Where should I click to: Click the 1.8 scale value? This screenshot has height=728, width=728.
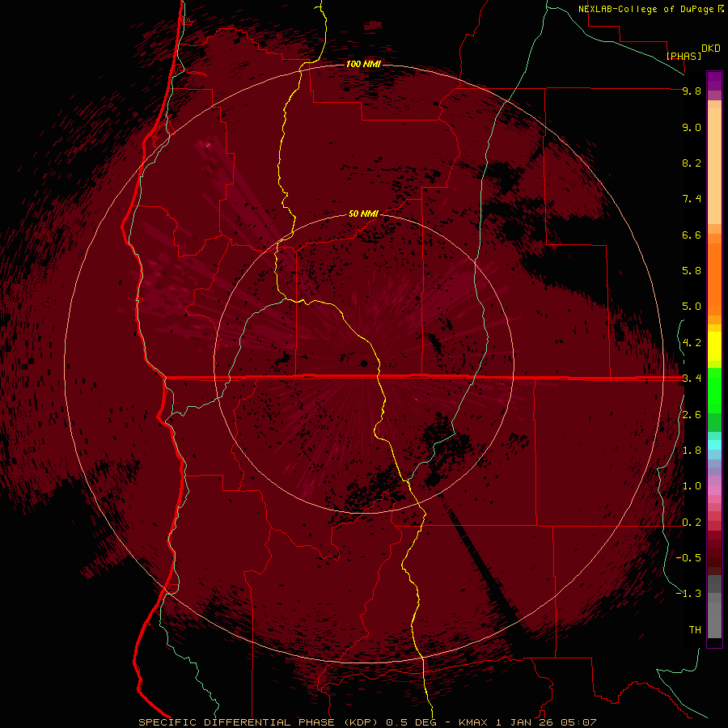(692, 451)
